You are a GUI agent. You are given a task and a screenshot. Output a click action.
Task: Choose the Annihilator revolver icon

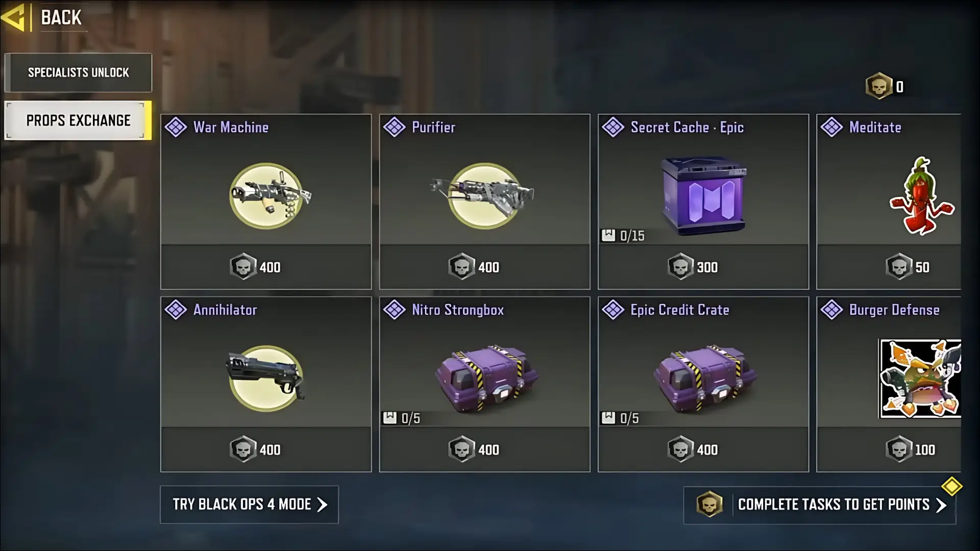point(265,378)
